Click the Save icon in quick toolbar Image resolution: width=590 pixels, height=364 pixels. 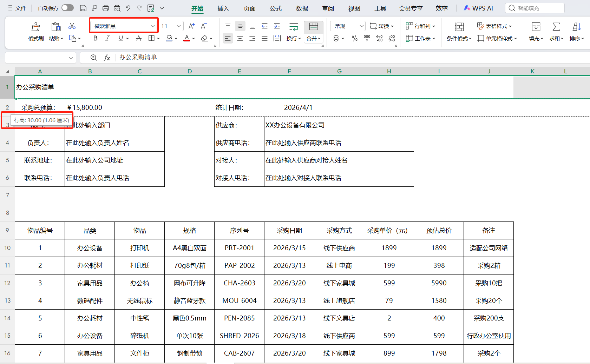tap(83, 8)
